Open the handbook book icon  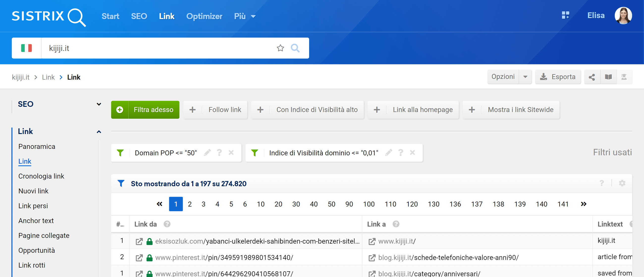(608, 77)
